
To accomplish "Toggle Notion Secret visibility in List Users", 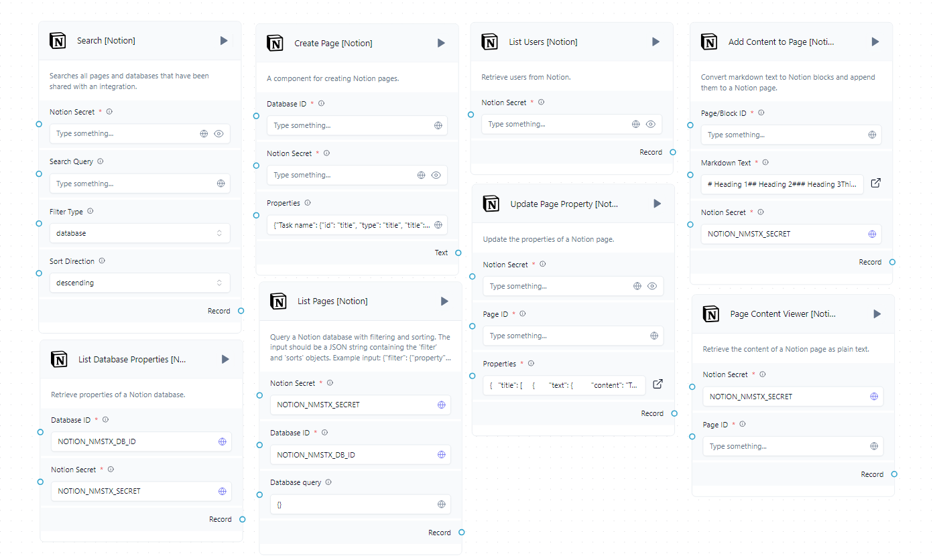I will click(x=650, y=124).
